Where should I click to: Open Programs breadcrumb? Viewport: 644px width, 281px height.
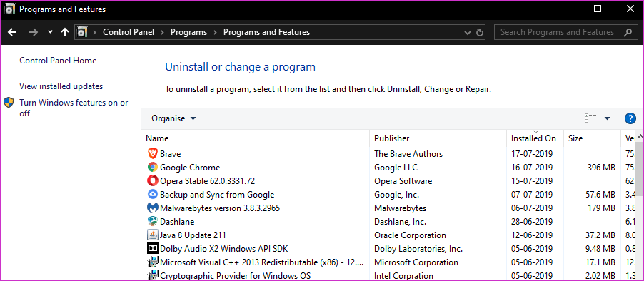click(x=189, y=32)
